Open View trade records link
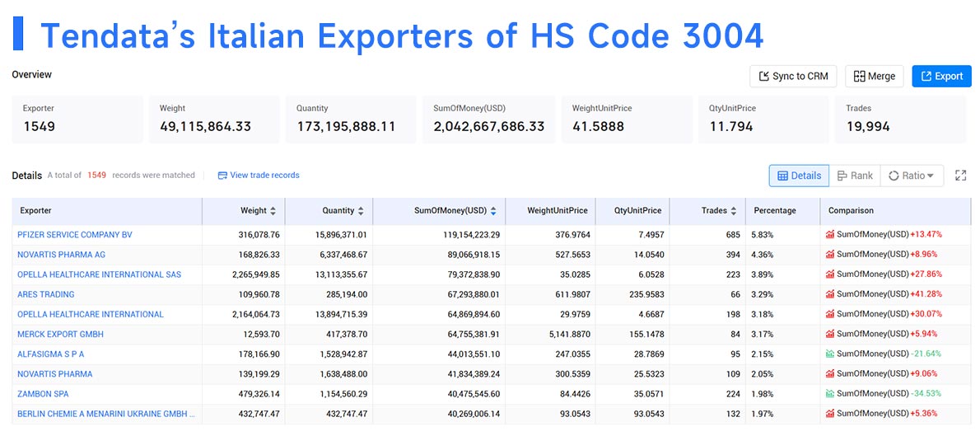This screenshot has height=436, width=980. pos(258,176)
